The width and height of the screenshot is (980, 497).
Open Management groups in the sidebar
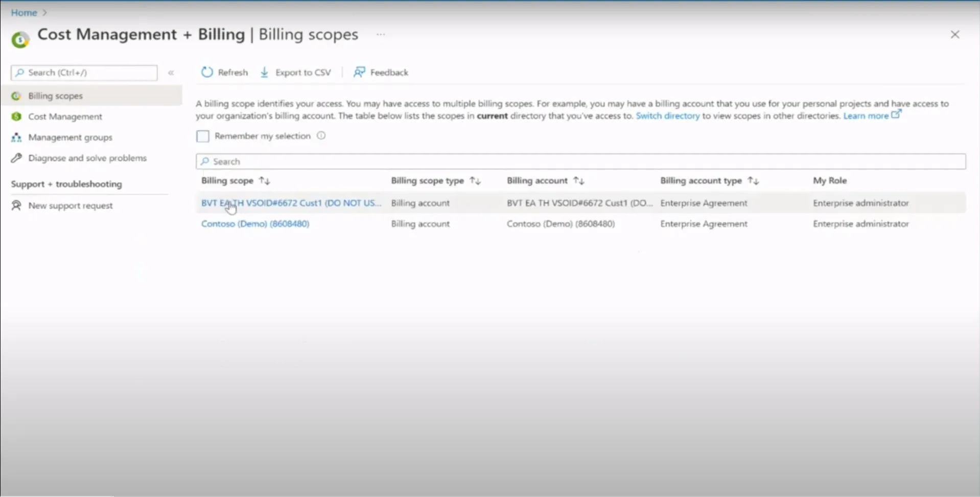70,137
